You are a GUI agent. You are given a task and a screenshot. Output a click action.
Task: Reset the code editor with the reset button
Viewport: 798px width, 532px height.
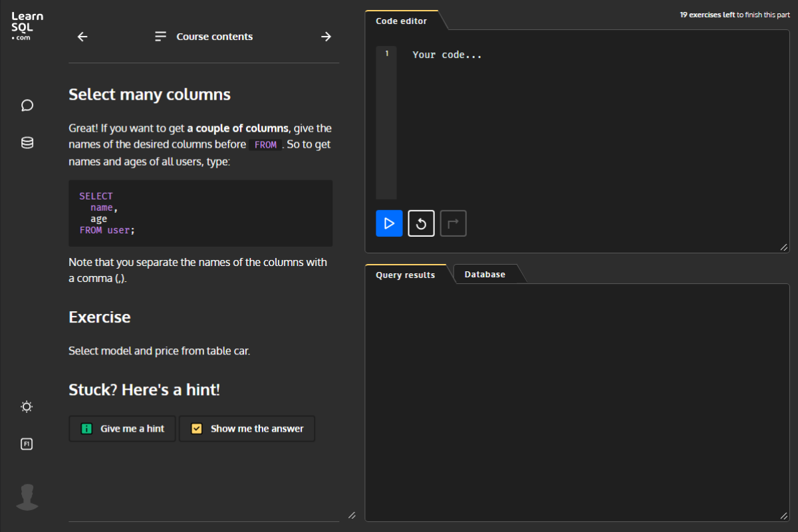tap(421, 223)
